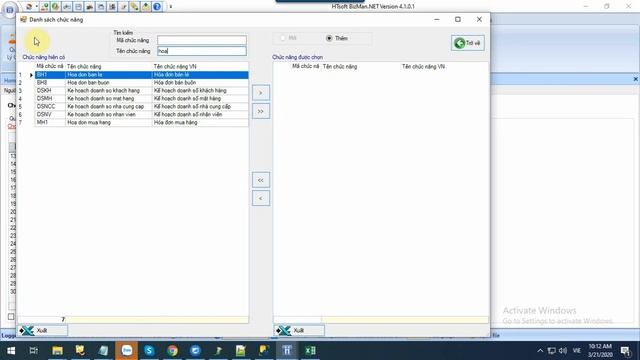Sort left list by Tên chức năng VN header

pos(200,67)
